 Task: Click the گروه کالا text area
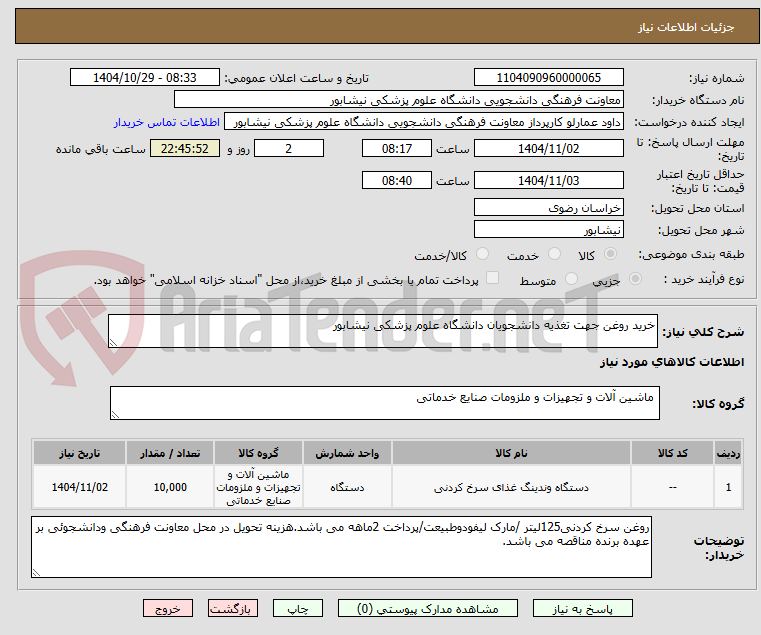pyautogui.click(x=384, y=403)
